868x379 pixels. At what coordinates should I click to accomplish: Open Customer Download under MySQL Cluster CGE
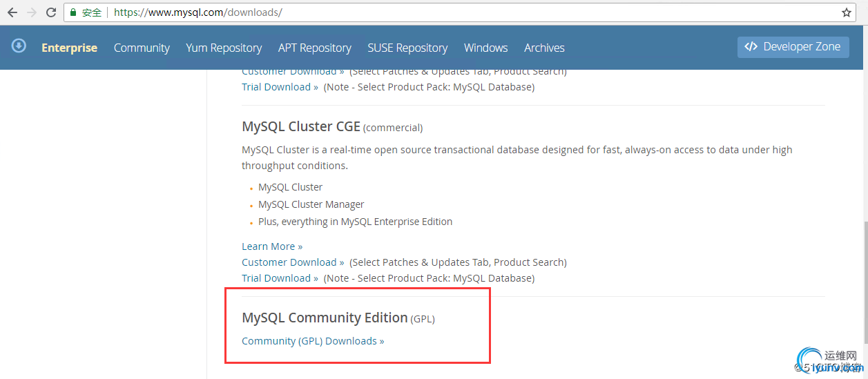[x=293, y=262]
